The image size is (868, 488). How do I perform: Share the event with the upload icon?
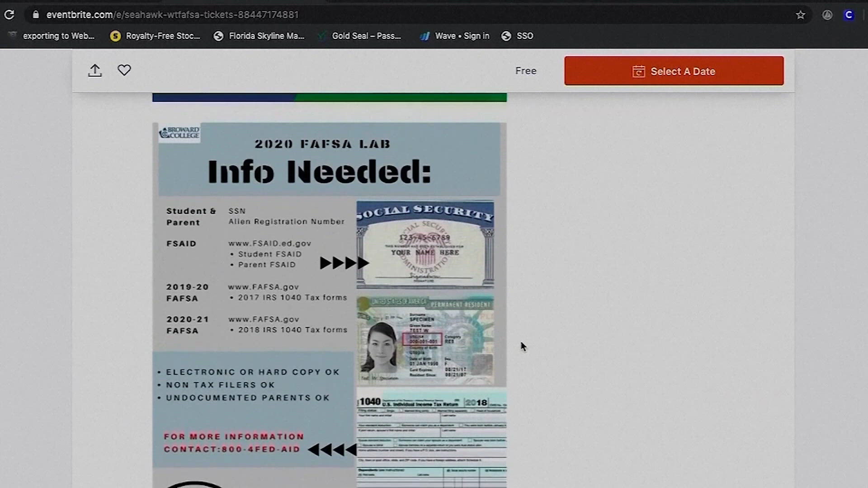click(95, 70)
